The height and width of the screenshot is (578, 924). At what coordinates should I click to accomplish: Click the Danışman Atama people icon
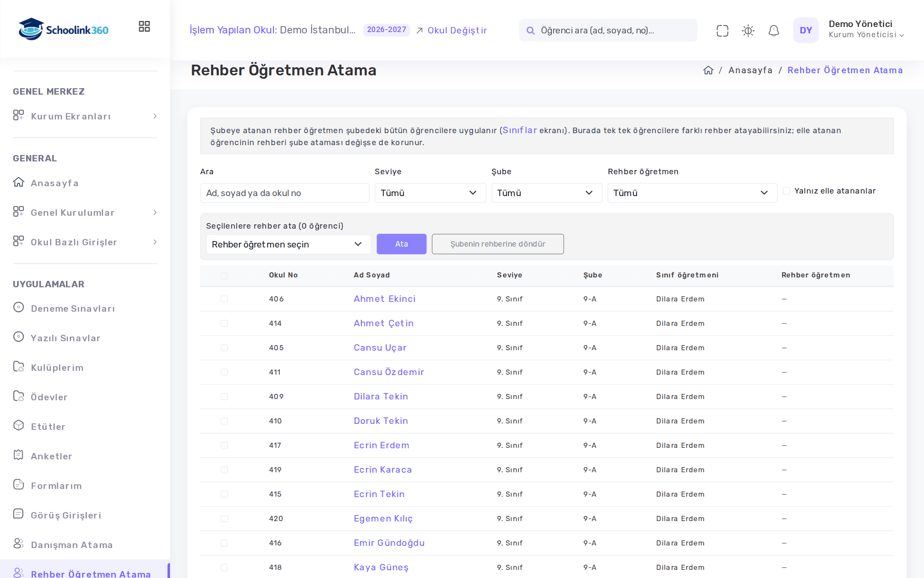point(18,544)
